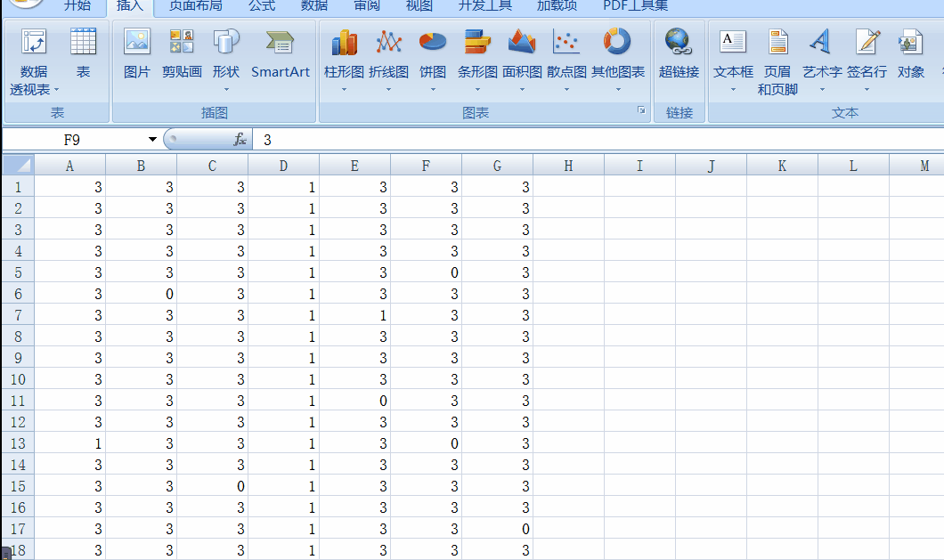Select cell F5 containing 0

pos(427,272)
